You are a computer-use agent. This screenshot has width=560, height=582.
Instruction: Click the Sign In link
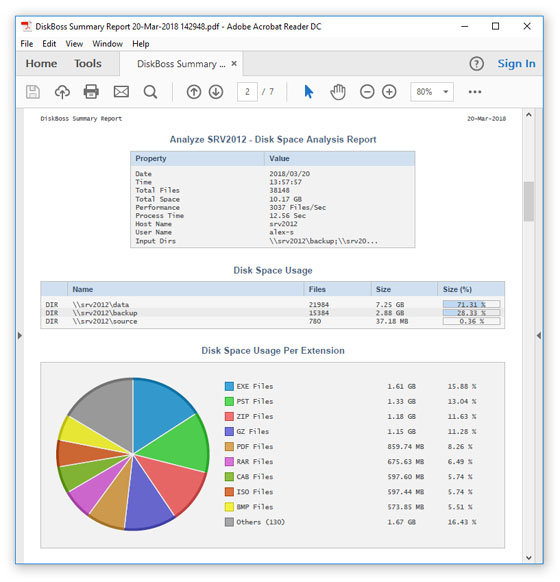[516, 63]
